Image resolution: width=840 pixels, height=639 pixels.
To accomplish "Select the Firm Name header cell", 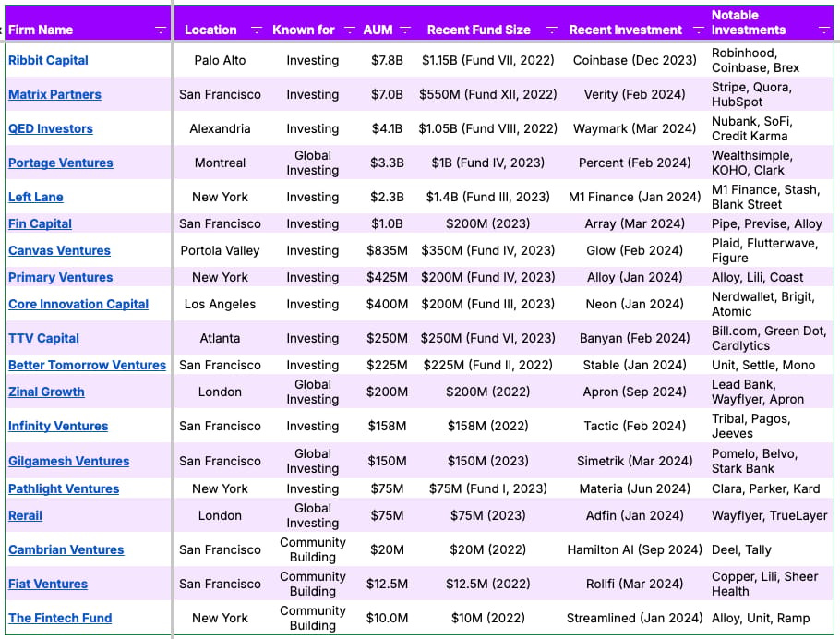I will pos(88,23).
